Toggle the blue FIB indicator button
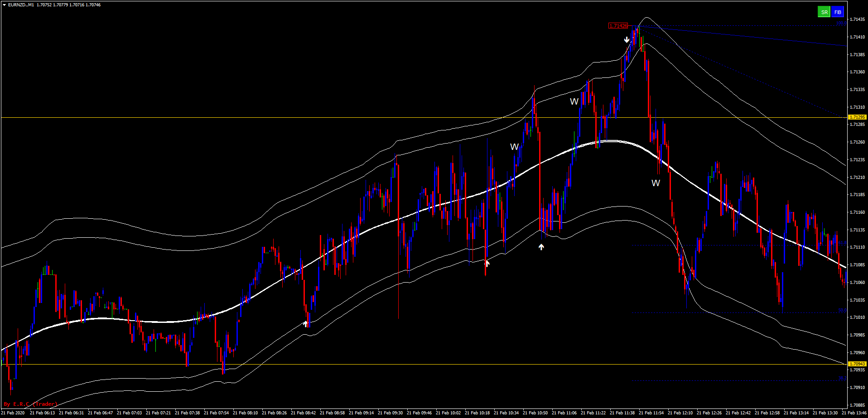This screenshot has width=868, height=418. point(838,12)
